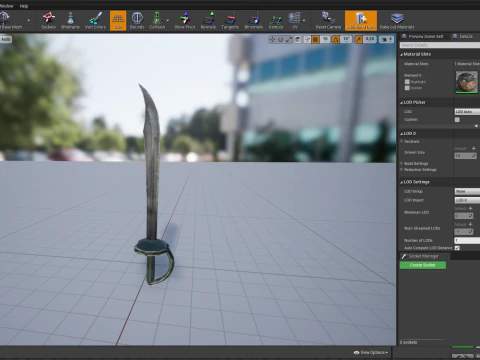Toggle surface snapping in viewport
Viewport: 480px width, 360px height.
(307, 40)
